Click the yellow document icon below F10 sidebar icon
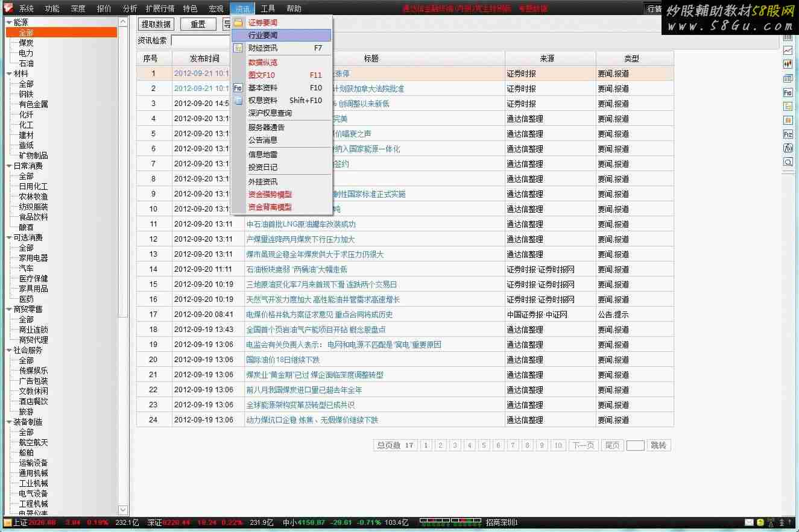799x532 pixels. [x=788, y=107]
